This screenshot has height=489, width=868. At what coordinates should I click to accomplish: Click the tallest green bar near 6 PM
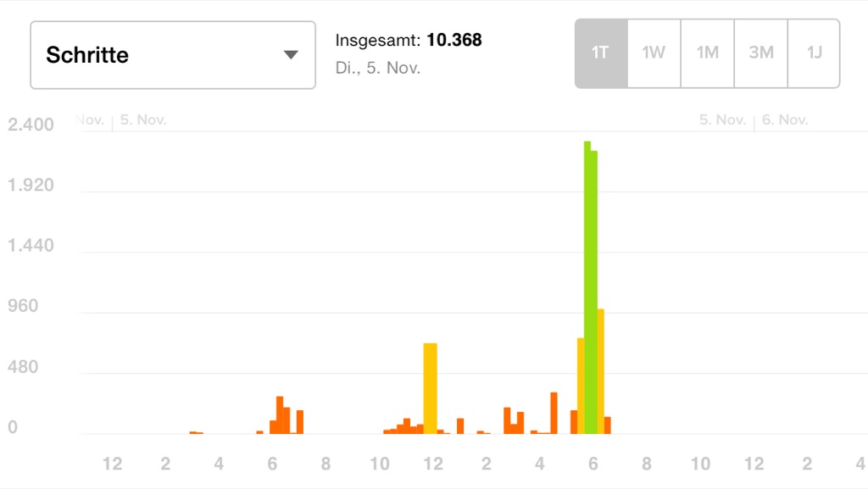click(587, 287)
